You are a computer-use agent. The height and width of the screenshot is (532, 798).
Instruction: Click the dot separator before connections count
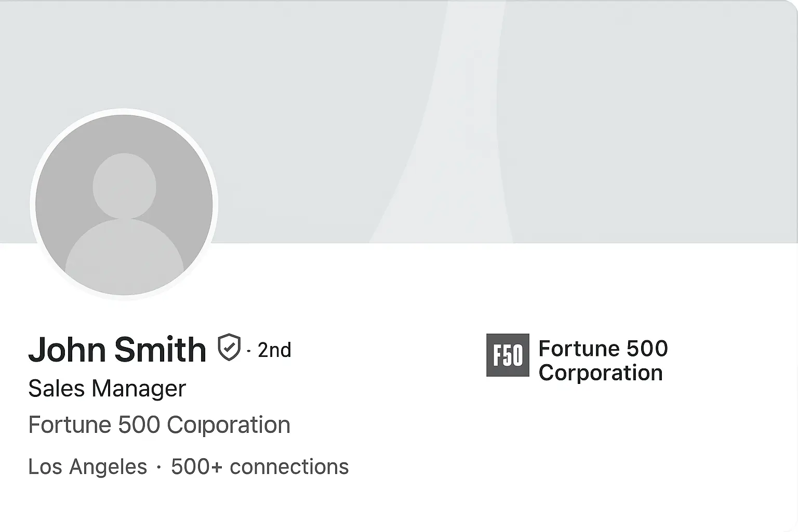pos(158,468)
